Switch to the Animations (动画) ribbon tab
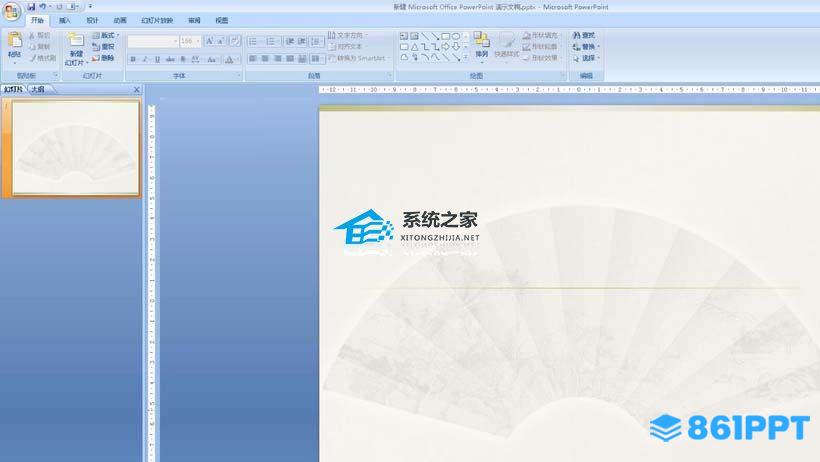 pyautogui.click(x=120, y=20)
